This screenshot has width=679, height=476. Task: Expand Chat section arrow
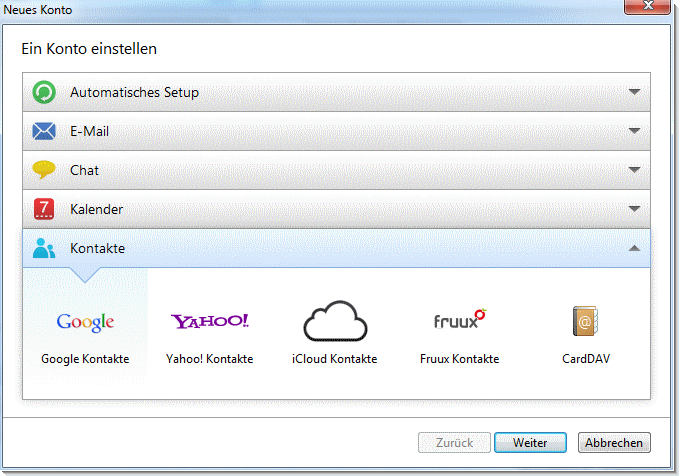634,170
